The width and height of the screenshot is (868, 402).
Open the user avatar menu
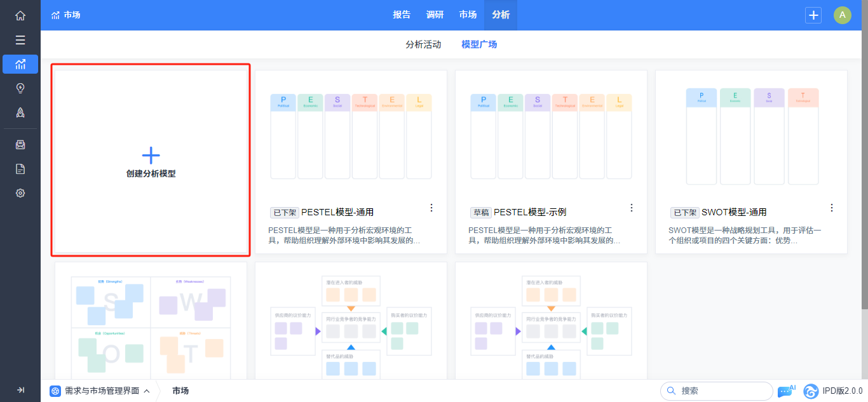pyautogui.click(x=842, y=15)
